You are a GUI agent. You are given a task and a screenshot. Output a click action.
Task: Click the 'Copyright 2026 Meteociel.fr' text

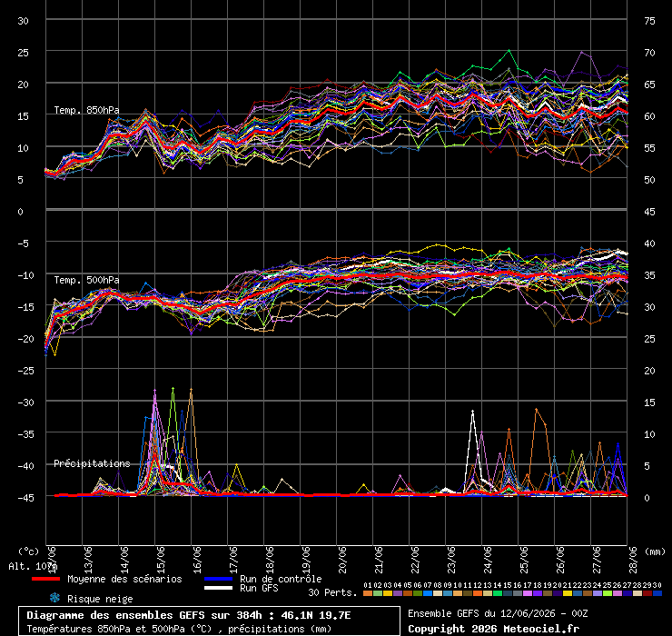tap(493, 629)
